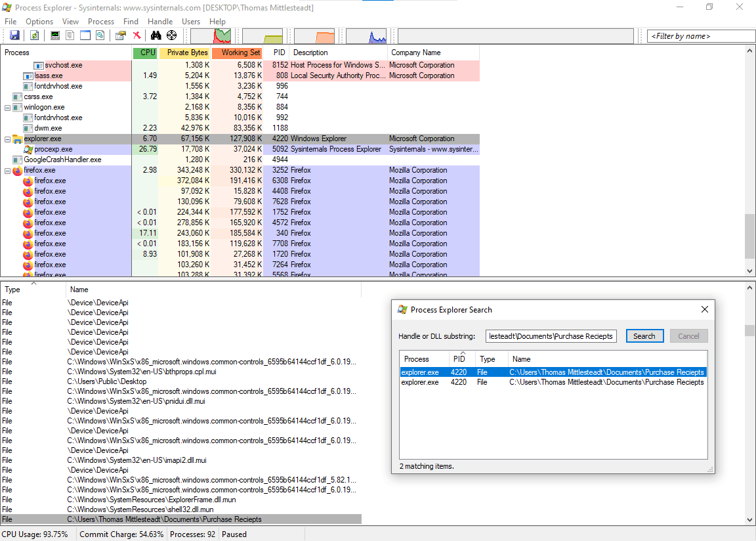Open the Find menu
Image resolution: width=756 pixels, height=541 pixels.
(x=131, y=22)
